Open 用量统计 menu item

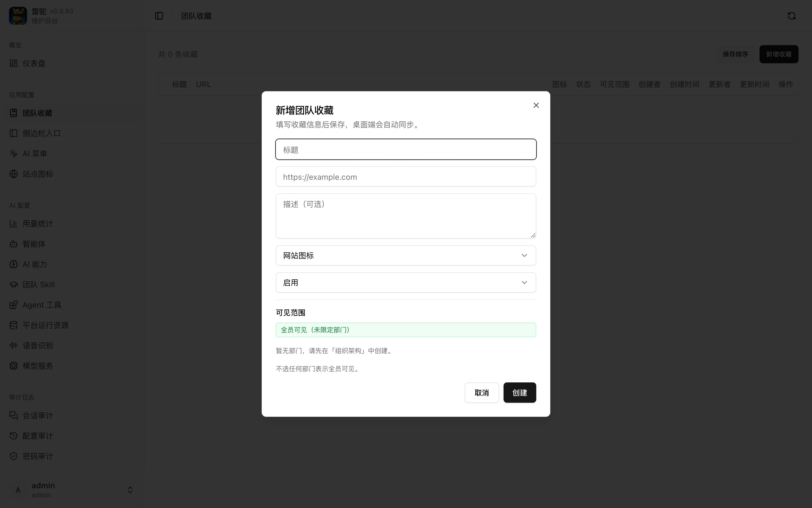click(x=72, y=224)
